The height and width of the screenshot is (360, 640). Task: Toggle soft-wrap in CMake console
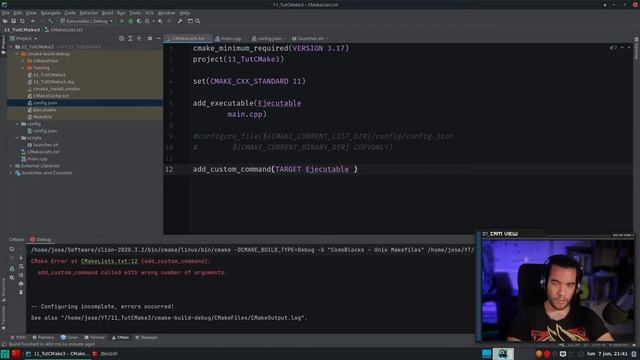click(x=21, y=266)
